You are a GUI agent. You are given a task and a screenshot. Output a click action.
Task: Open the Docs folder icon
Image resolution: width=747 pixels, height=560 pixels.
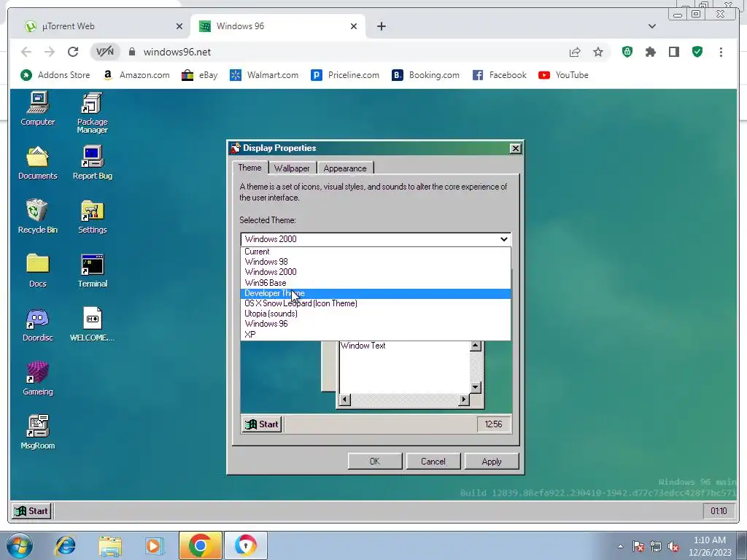point(38,271)
